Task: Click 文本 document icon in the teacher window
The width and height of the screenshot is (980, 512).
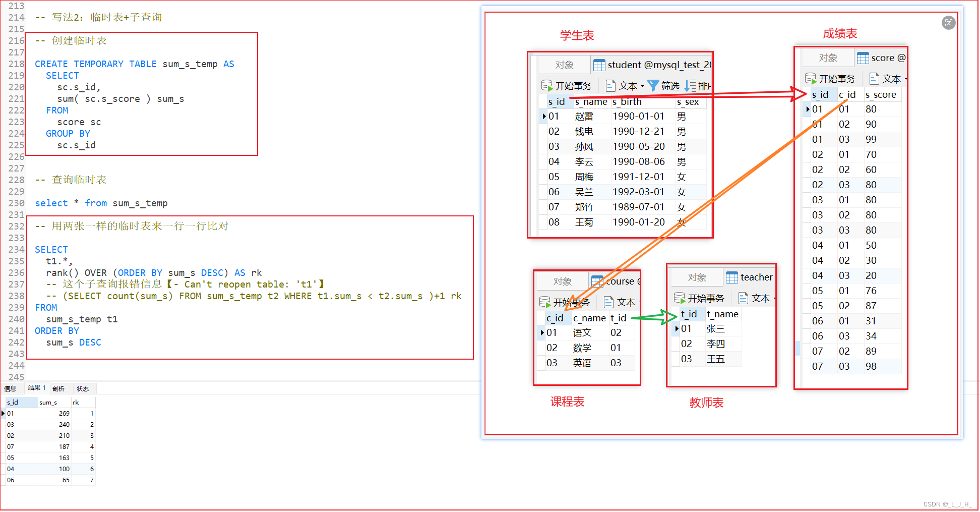Action: (743, 298)
